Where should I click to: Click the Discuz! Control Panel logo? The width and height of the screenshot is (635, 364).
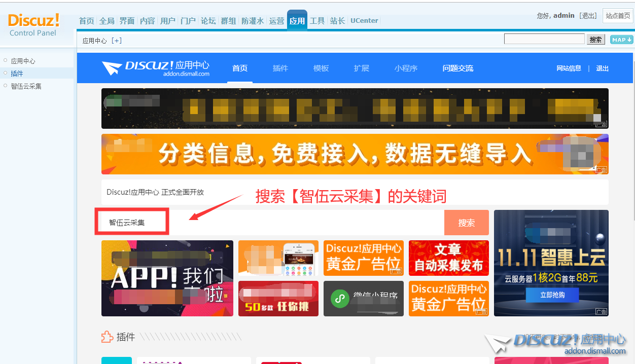33,25
